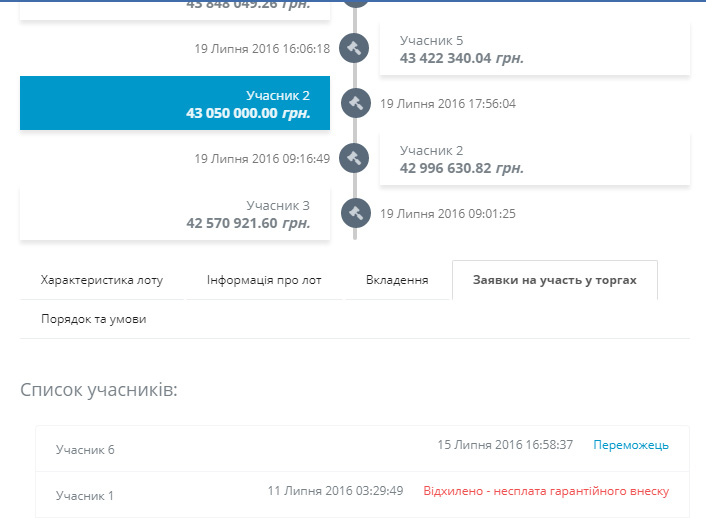
Task: Select Учасник 1 row in participants list
Action: pos(85,495)
